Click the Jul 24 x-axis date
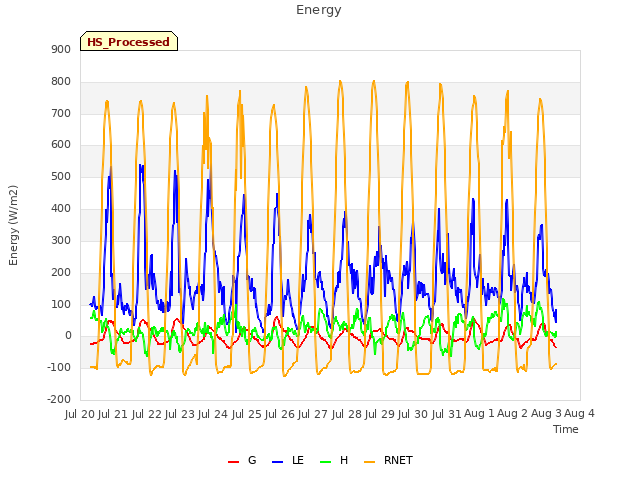This screenshot has width=640, height=480. [x=213, y=414]
